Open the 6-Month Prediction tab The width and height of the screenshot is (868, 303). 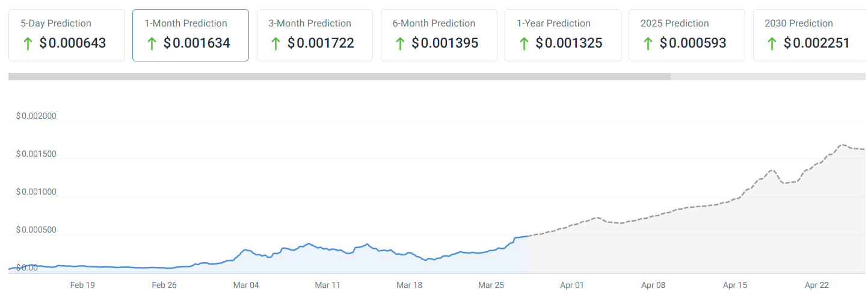(x=439, y=35)
